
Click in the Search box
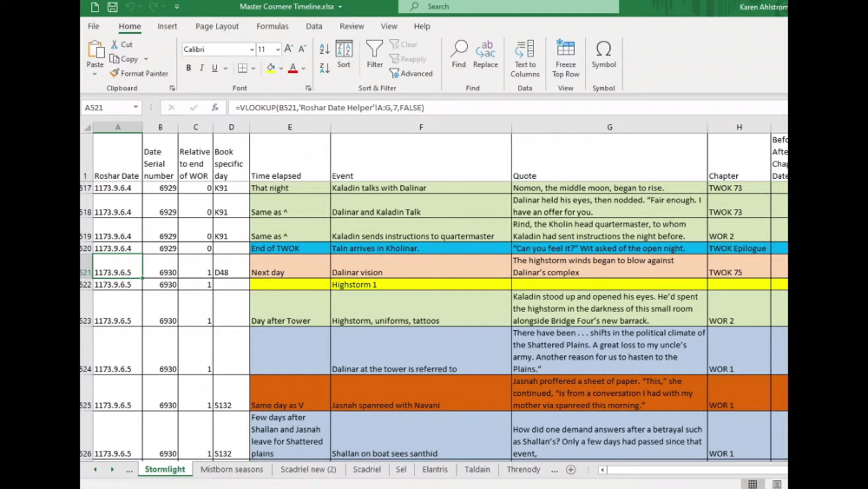pyautogui.click(x=509, y=7)
